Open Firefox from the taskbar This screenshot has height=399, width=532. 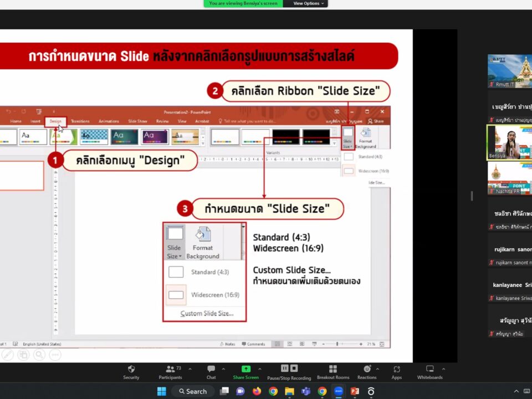tap(257, 391)
